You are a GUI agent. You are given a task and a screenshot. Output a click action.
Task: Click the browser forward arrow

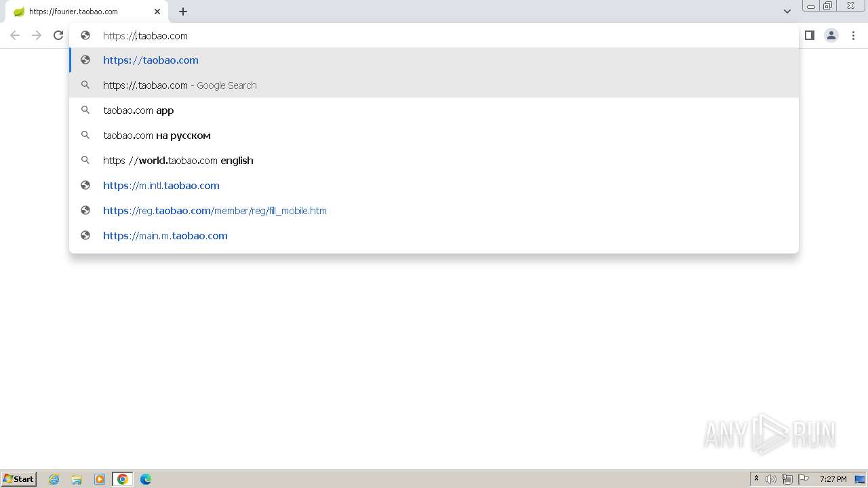(x=37, y=35)
